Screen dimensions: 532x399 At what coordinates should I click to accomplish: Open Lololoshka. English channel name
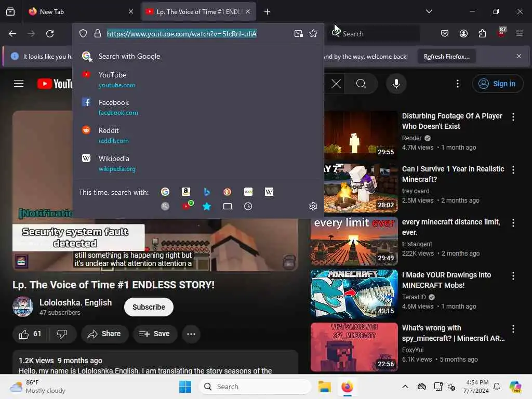point(75,303)
